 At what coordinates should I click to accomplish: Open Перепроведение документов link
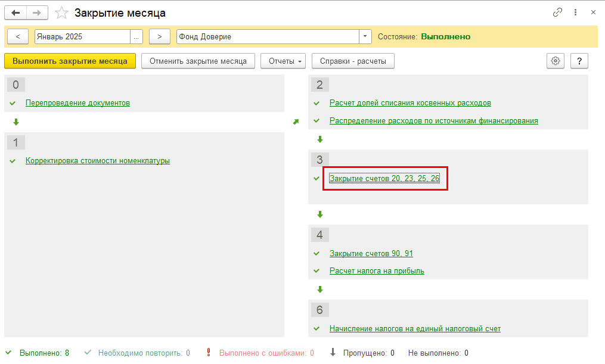coord(77,103)
